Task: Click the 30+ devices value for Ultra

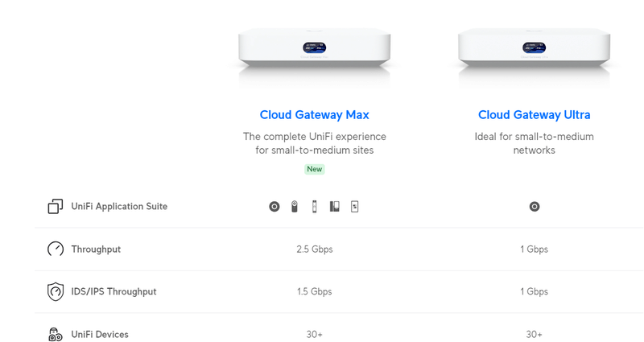Action: (534, 335)
